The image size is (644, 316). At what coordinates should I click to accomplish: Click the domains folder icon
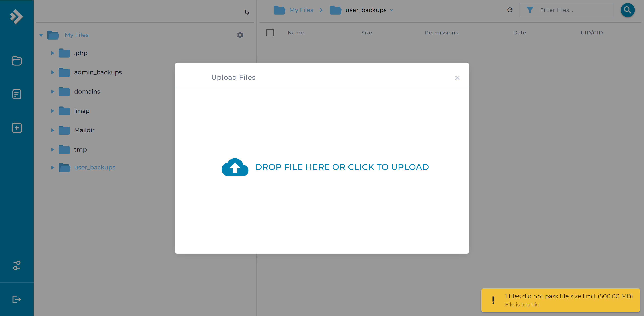coord(64,92)
